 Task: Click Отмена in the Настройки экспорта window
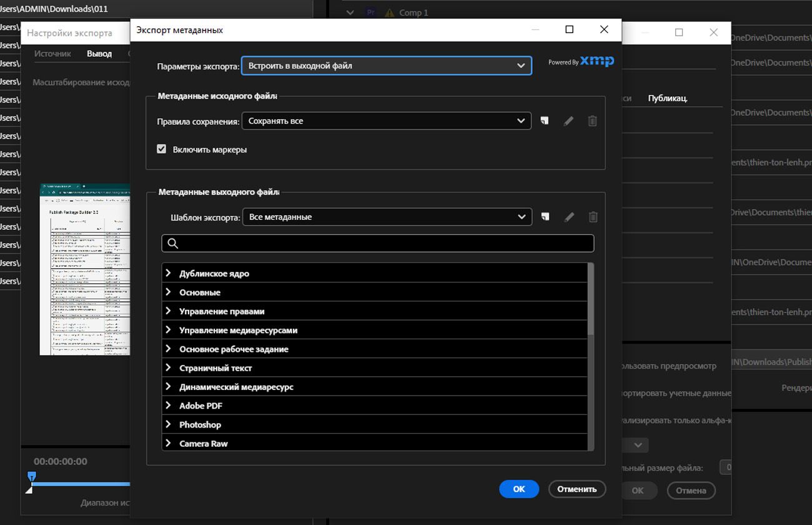tap(691, 491)
